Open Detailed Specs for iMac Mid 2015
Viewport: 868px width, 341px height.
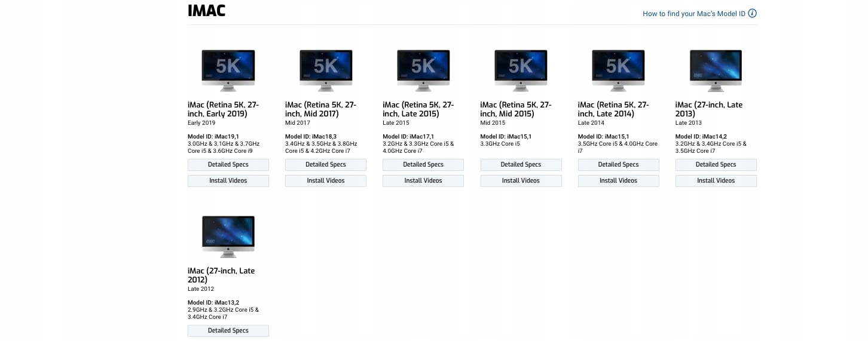pos(521,165)
